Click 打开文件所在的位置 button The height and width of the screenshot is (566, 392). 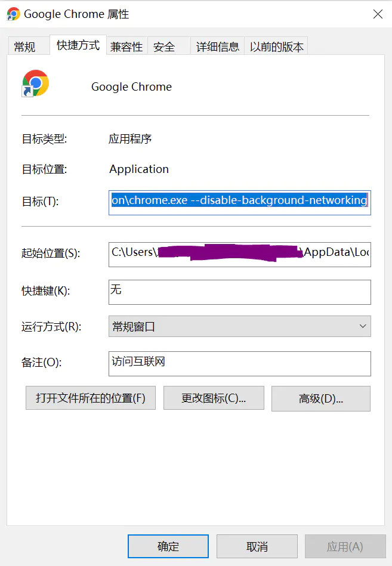pyautogui.click(x=91, y=398)
